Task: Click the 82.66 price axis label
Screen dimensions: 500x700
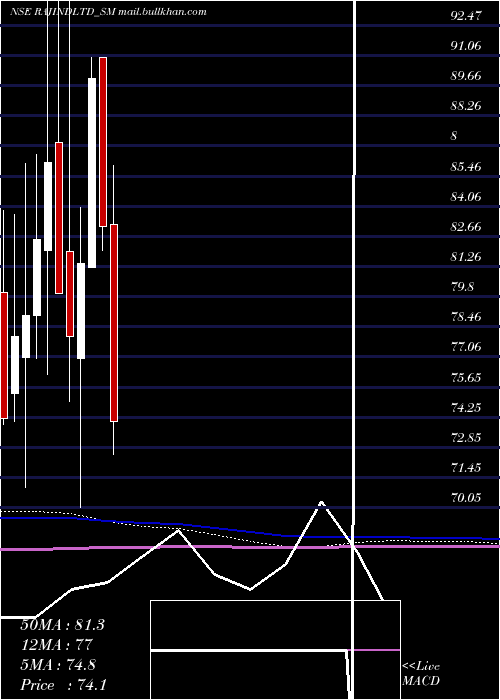Action: 466,227
